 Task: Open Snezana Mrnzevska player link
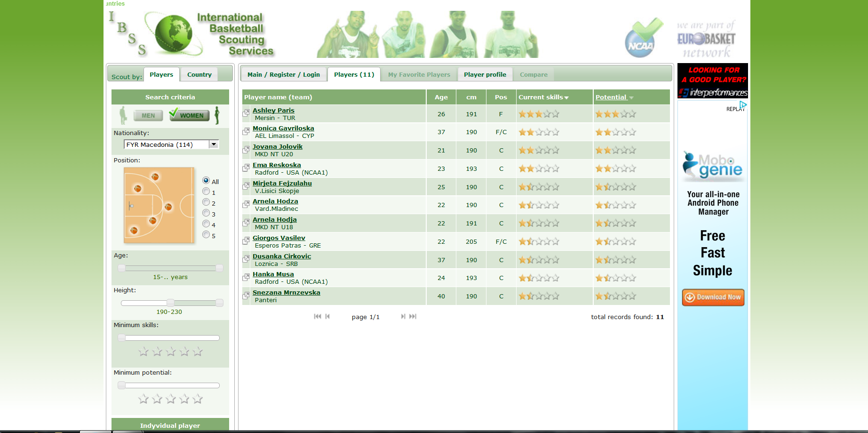(286, 293)
